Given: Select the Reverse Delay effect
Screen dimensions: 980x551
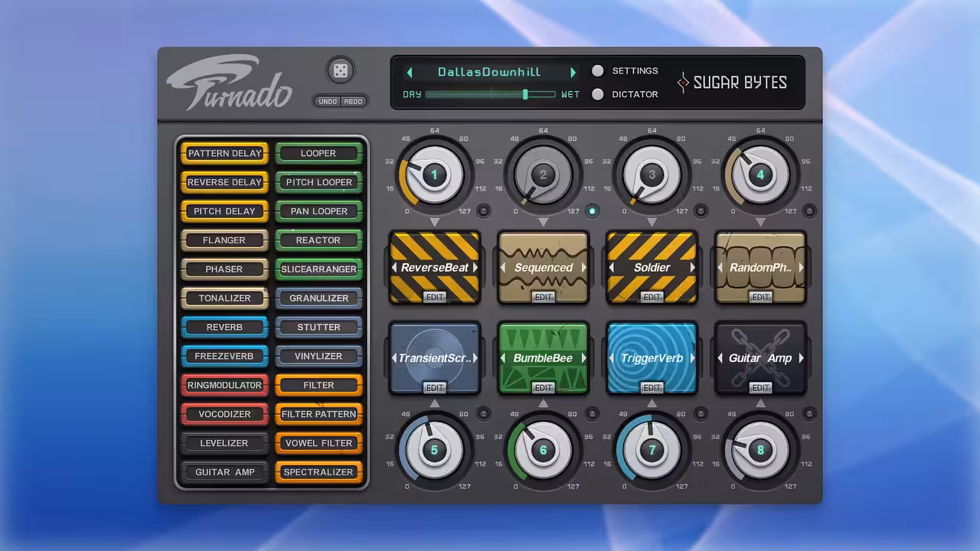Looking at the screenshot, I should pyautogui.click(x=224, y=182).
